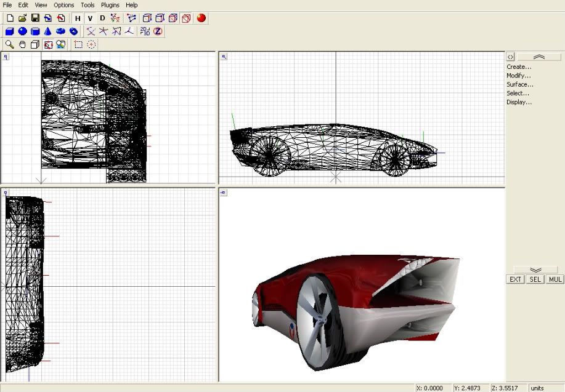Click the red sphere material icon
The width and height of the screenshot is (565, 392).
point(201,18)
